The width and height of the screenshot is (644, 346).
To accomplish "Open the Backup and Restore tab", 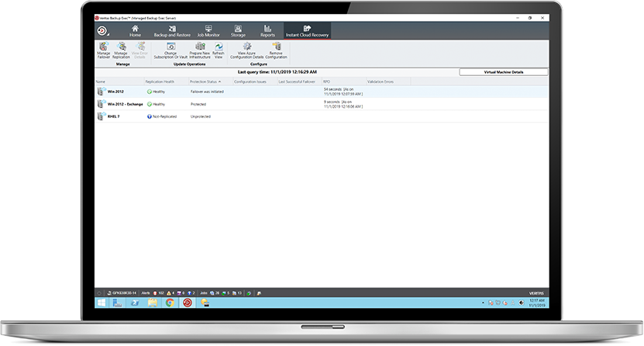I will [x=172, y=31].
